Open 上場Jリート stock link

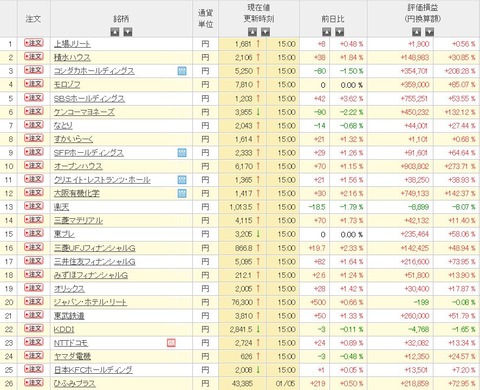click(72, 44)
